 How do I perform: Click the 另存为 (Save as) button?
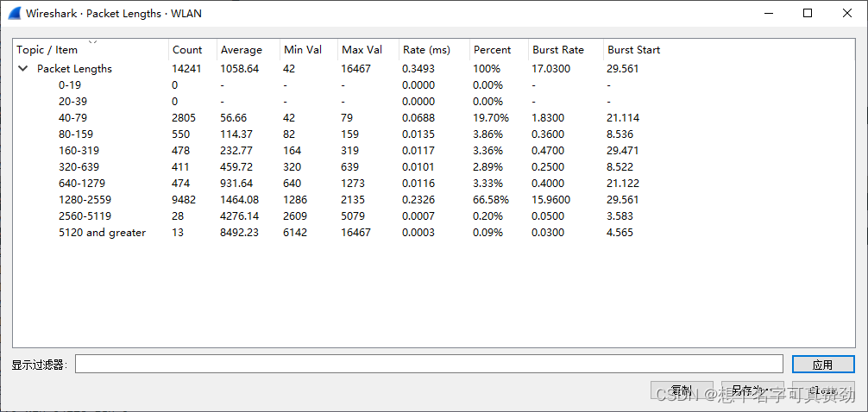coord(753,390)
